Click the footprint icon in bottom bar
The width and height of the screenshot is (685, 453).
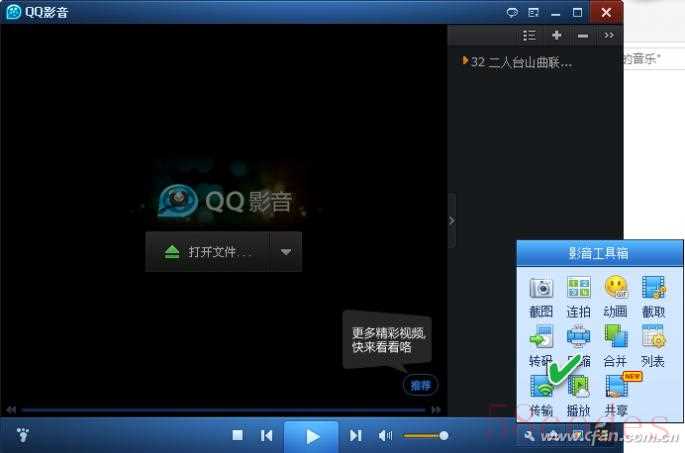click(x=22, y=435)
